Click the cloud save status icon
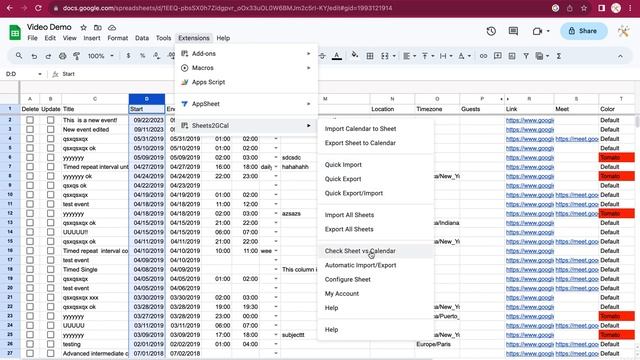The image size is (640, 360). [112, 27]
